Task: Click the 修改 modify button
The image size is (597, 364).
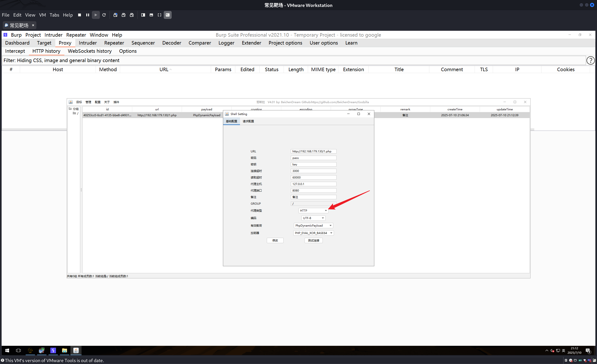Action: pos(275,241)
